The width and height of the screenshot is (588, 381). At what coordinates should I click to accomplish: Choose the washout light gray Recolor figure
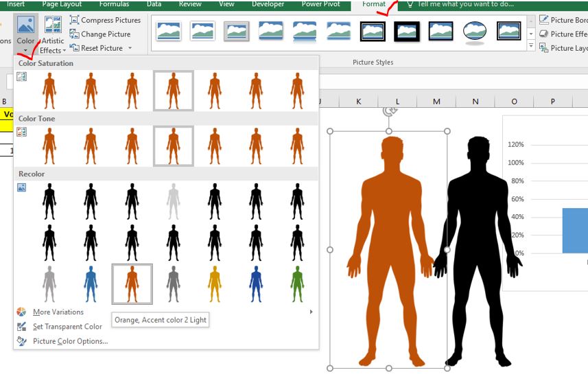point(174,202)
